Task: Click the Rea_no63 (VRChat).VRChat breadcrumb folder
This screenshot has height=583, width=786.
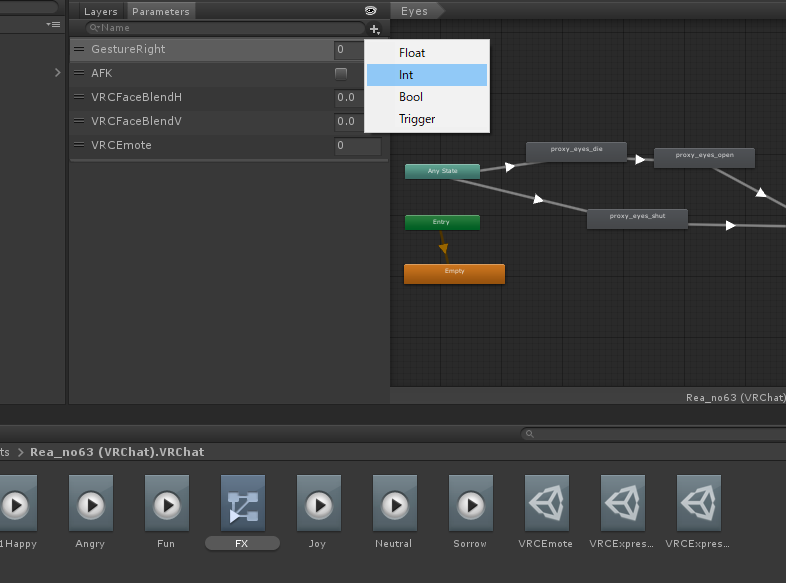Action: coord(117,452)
